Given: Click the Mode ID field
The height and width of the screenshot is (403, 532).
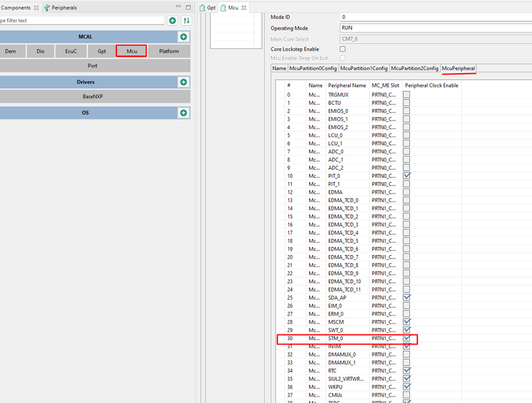Looking at the screenshot, I should pos(436,17).
